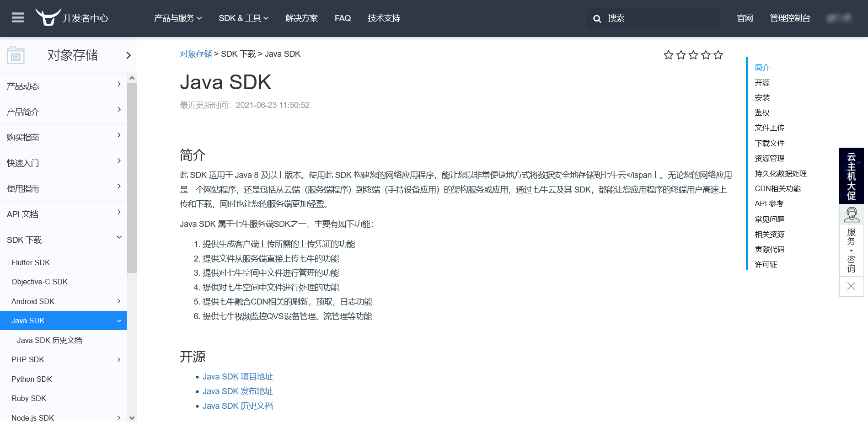Jump to 鉴权 in page outline
Screen dimensions: 868x422
(762, 112)
